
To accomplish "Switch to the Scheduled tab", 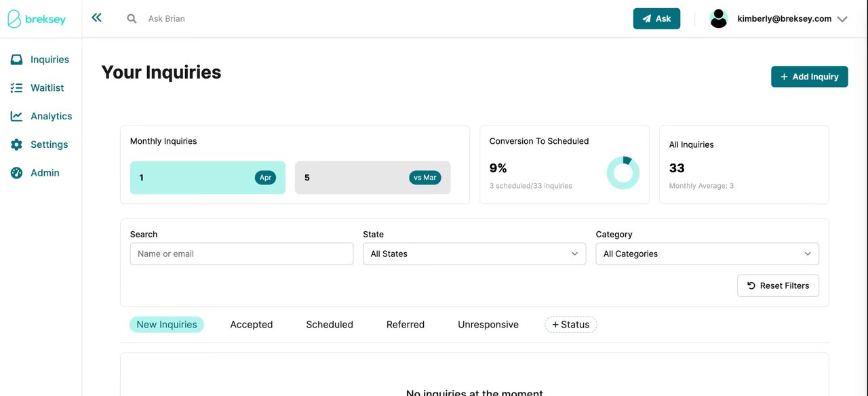I will pos(330,325).
